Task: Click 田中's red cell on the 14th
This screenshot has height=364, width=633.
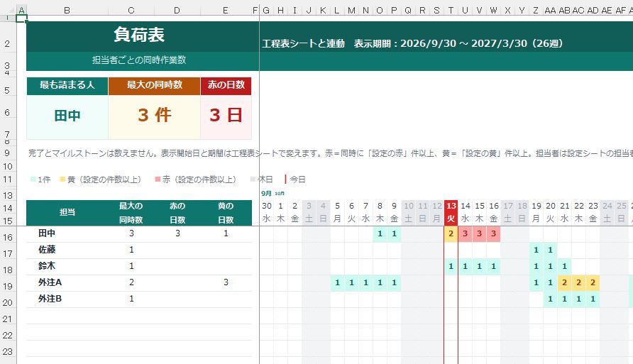Action: pos(465,233)
